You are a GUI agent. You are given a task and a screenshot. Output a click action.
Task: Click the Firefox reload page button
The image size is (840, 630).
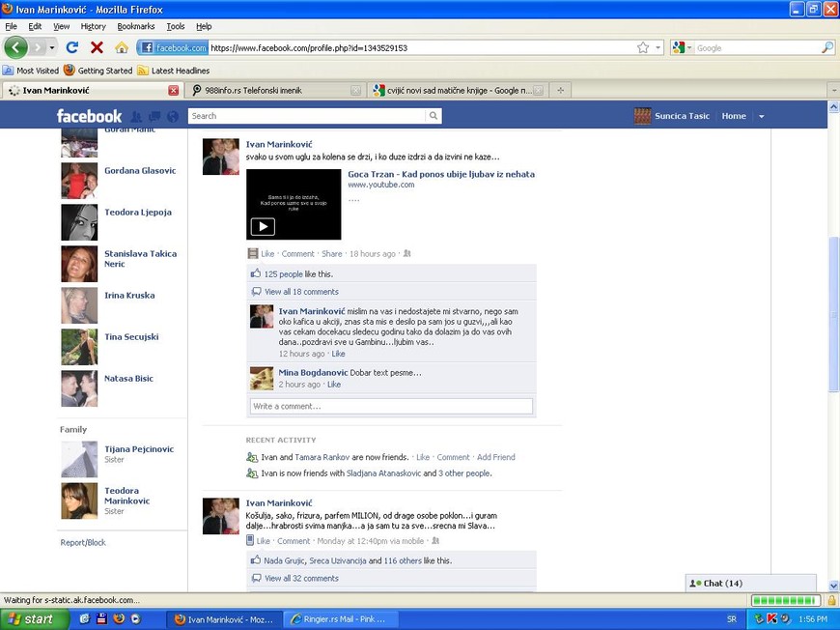pyautogui.click(x=72, y=47)
